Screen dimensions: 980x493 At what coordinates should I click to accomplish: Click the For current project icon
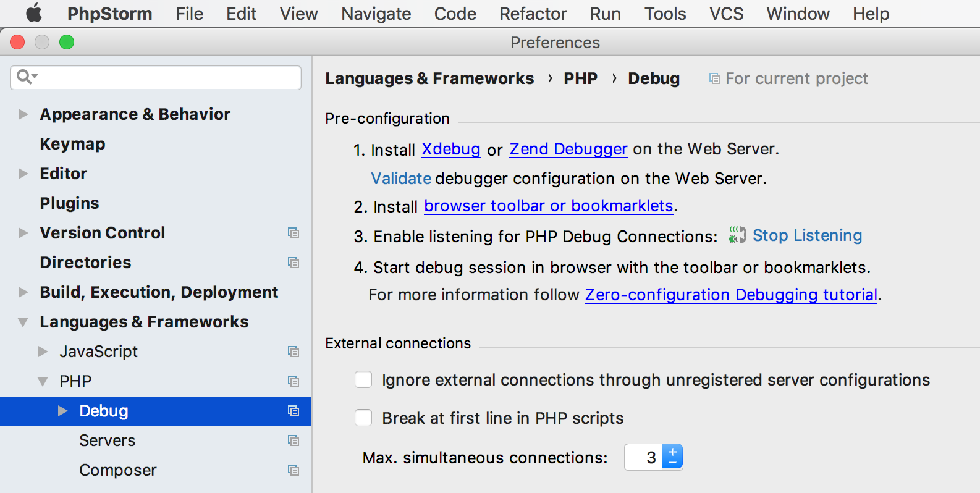pyautogui.click(x=714, y=78)
